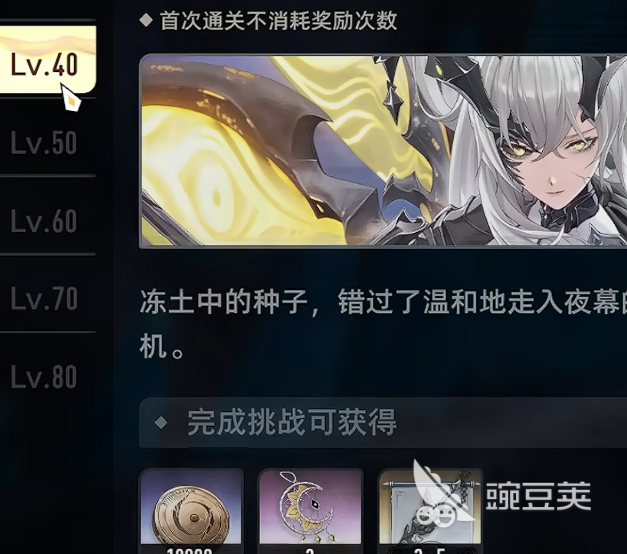Inspect the weapon scroll reward icon
Screen dimensions: 627x554
point(430,511)
